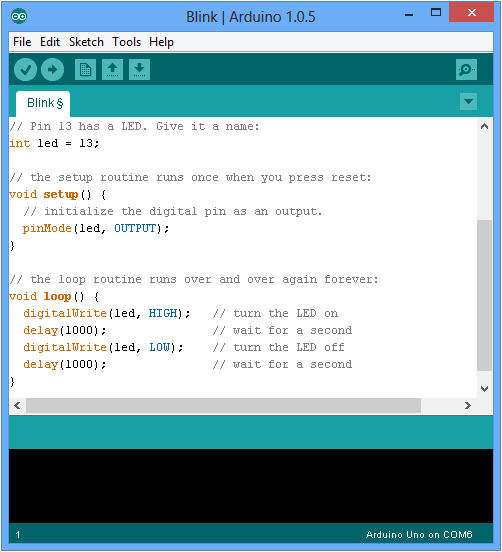Click the horizontal scrollbar right arrow
The width and height of the screenshot is (502, 552).
point(468,406)
